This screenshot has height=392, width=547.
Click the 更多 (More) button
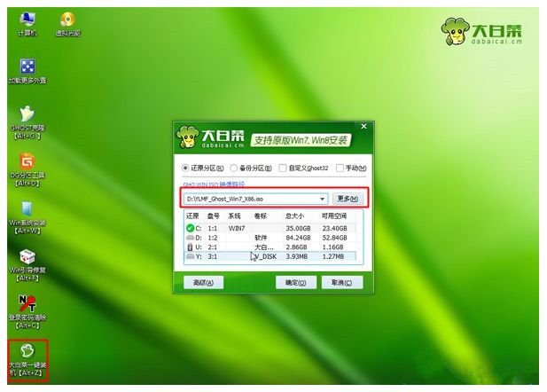pos(347,199)
